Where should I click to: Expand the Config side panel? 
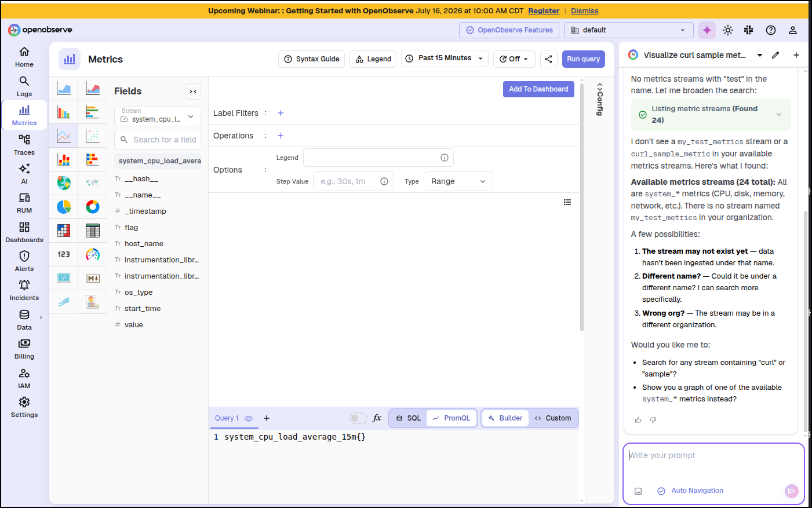click(600, 99)
